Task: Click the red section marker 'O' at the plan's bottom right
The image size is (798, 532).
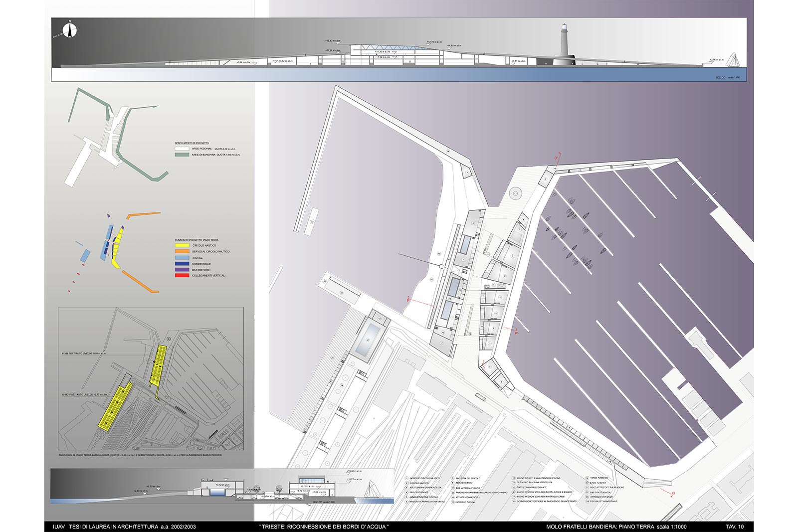Action: click(673, 494)
